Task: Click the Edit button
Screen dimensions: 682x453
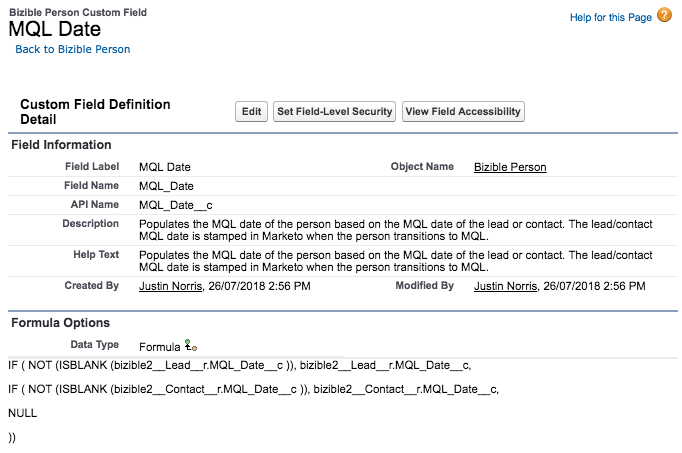Action: [x=251, y=112]
